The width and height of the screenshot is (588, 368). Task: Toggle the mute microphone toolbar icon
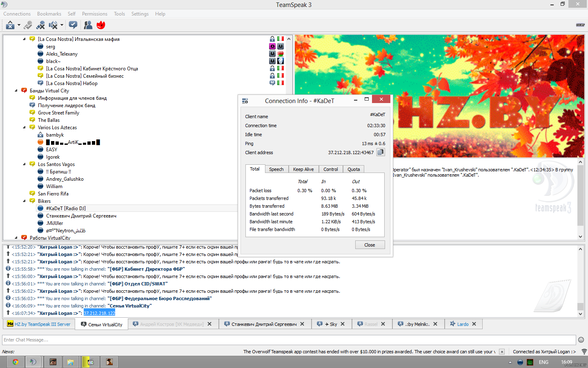click(x=40, y=25)
